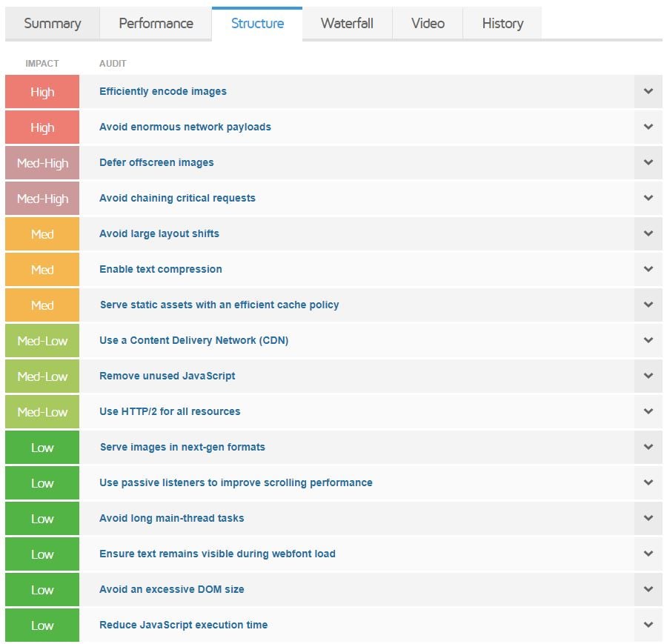This screenshot has width=667, height=644.
Task: Click Avoid large layout shifts audit
Action: point(159,233)
